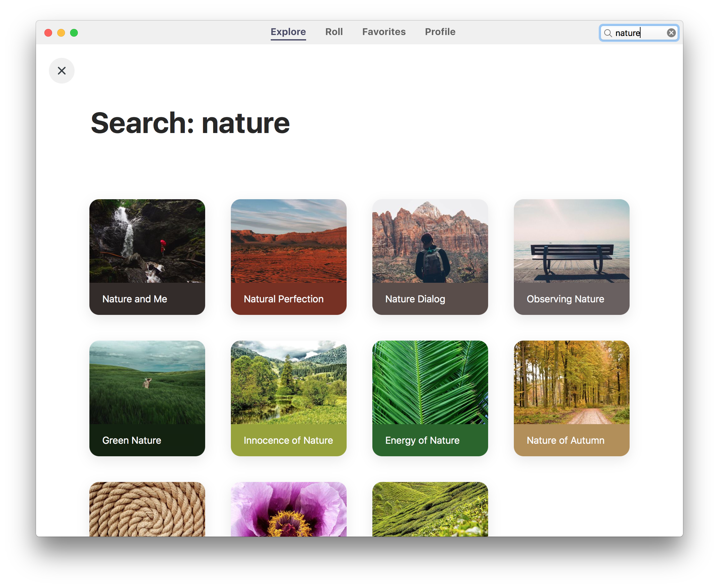
Task: Open the Profile tab
Action: coord(440,32)
